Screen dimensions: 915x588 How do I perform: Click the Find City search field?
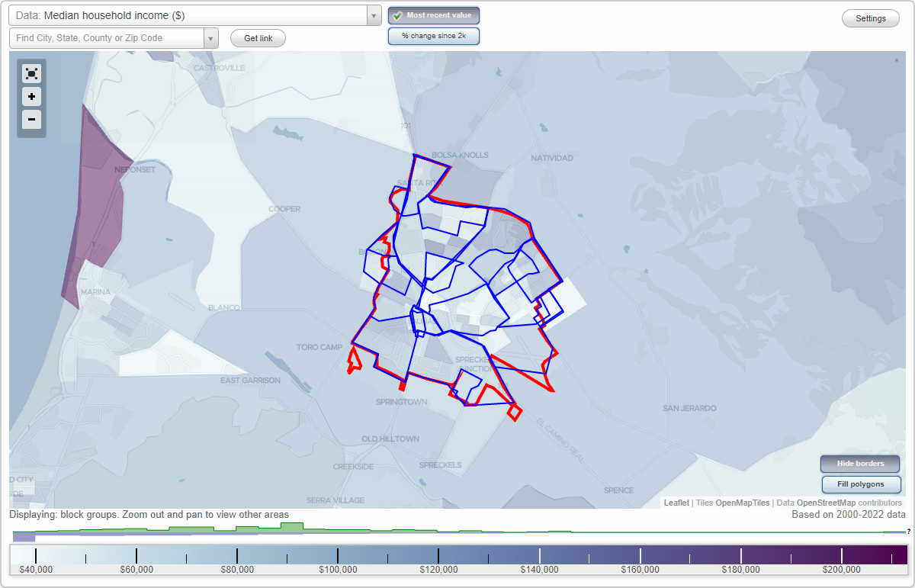click(x=107, y=36)
